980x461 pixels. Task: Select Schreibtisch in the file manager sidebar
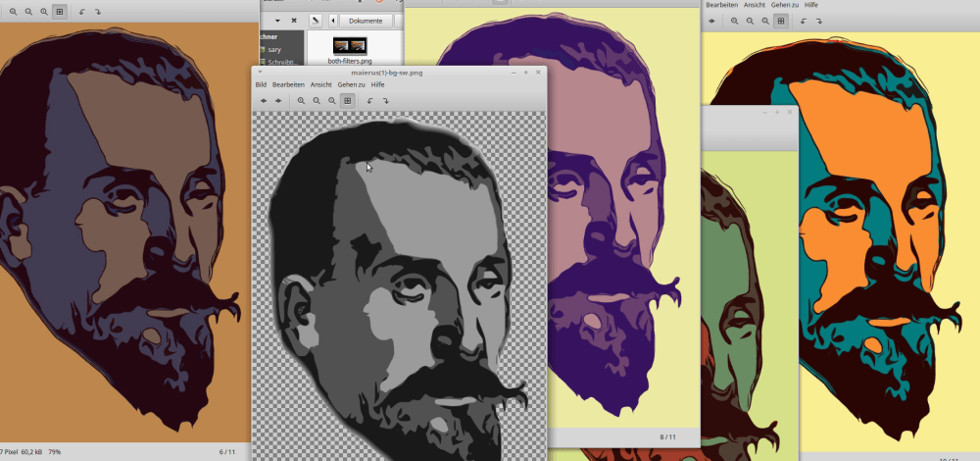(x=281, y=62)
